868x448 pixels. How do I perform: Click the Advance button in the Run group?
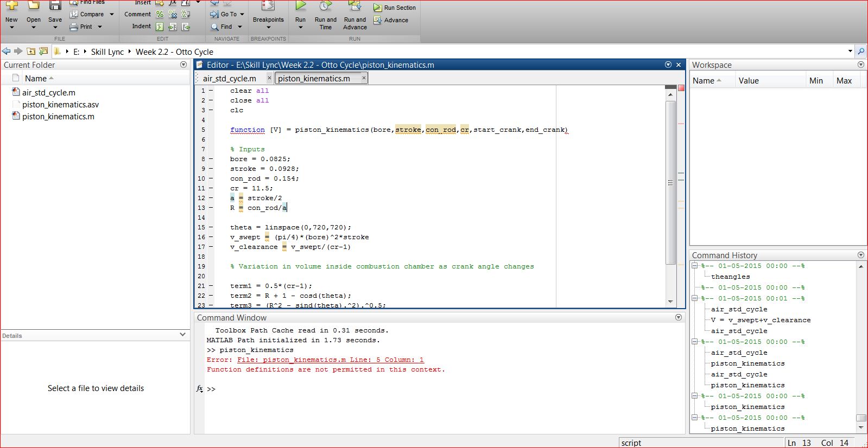(391, 20)
